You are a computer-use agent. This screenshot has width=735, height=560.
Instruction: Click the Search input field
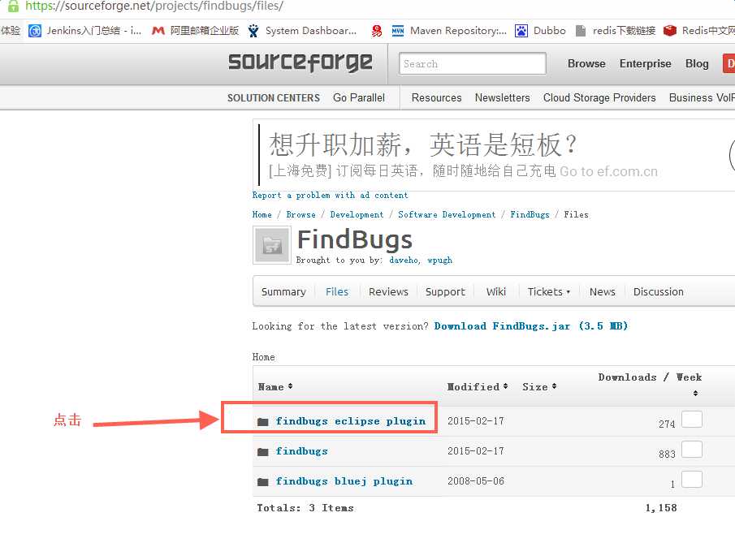473,63
